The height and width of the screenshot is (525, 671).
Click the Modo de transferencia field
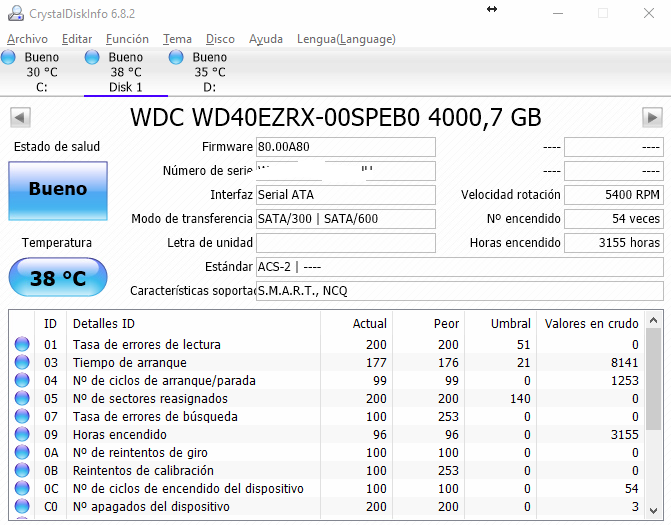[346, 219]
